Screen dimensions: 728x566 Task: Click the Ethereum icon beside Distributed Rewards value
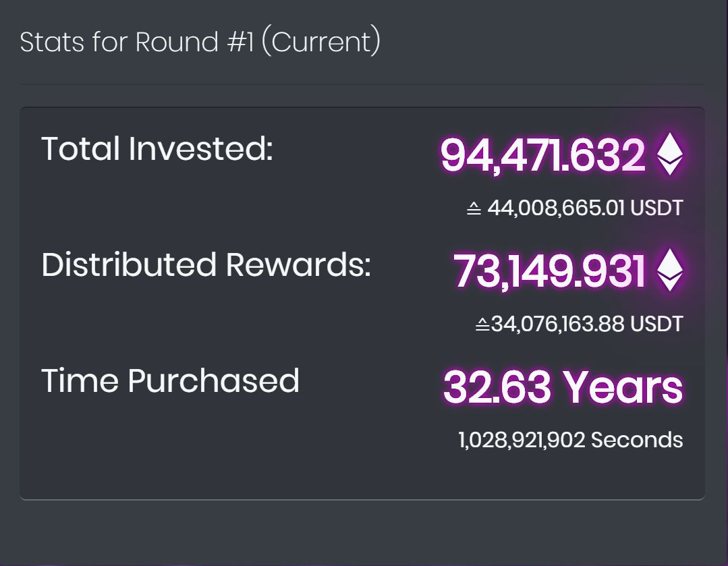pos(669,270)
